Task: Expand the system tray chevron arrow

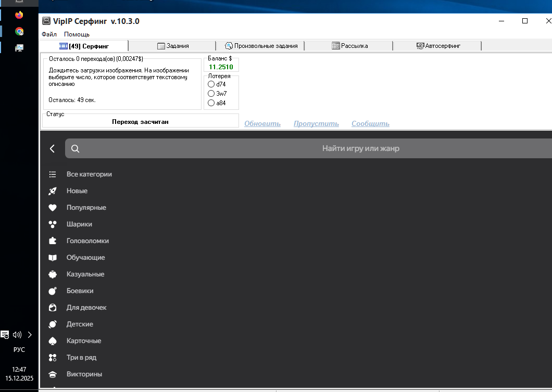Action: pyautogui.click(x=30, y=335)
